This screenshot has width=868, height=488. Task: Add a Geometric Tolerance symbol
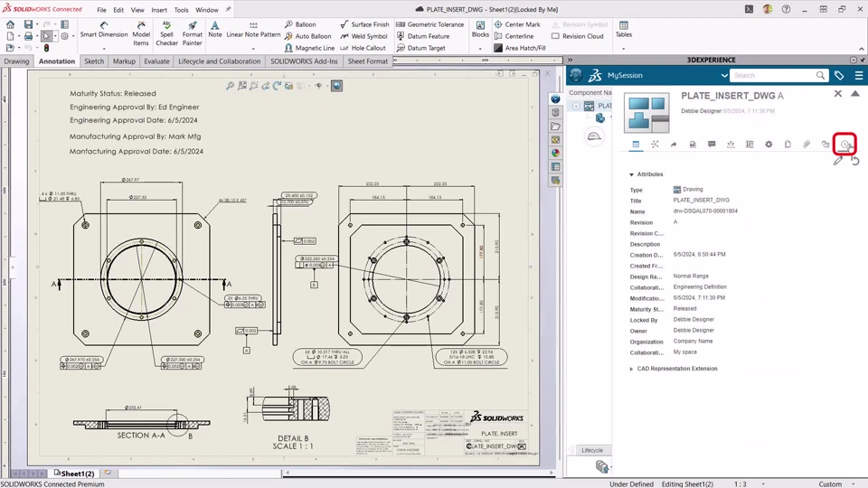pyautogui.click(x=429, y=24)
